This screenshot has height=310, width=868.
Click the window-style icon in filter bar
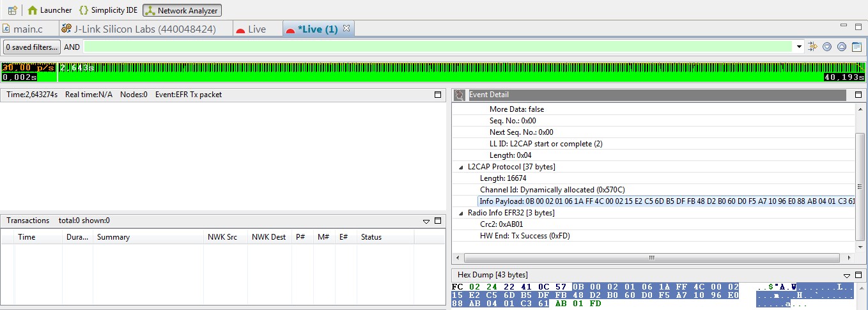pos(856,47)
